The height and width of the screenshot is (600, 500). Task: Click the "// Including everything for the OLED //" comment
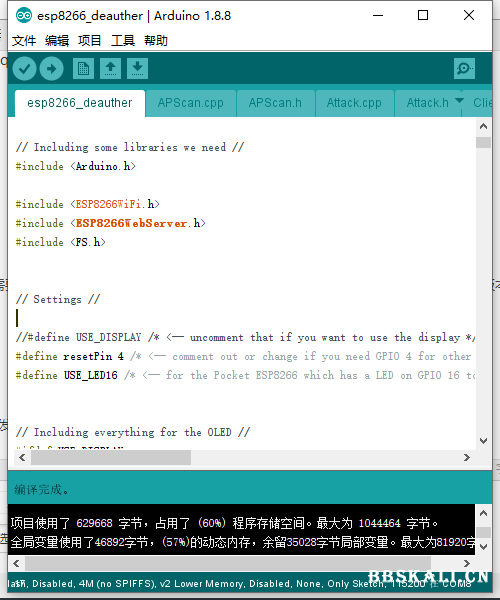click(133, 432)
